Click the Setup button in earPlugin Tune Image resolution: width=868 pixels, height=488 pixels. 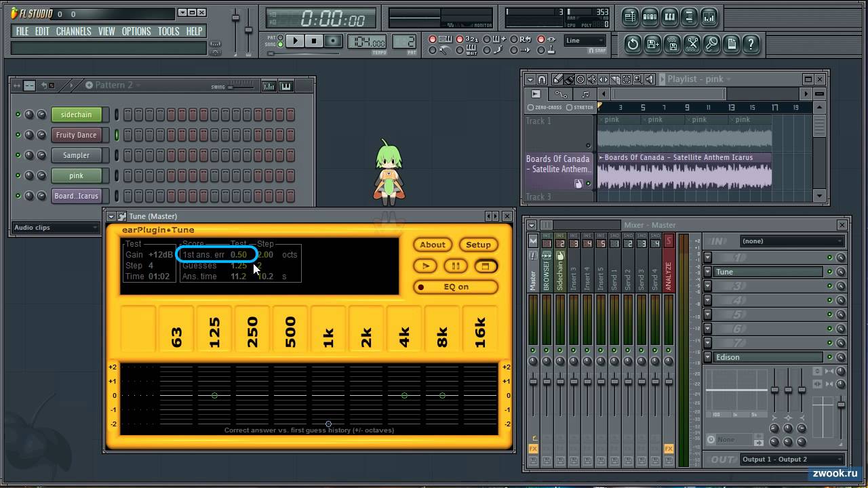click(x=478, y=245)
